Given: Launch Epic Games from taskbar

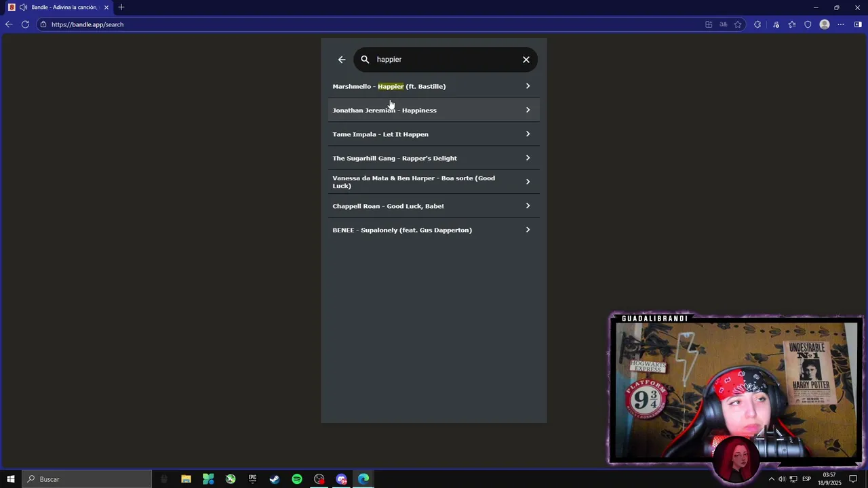Looking at the screenshot, I should [252, 479].
